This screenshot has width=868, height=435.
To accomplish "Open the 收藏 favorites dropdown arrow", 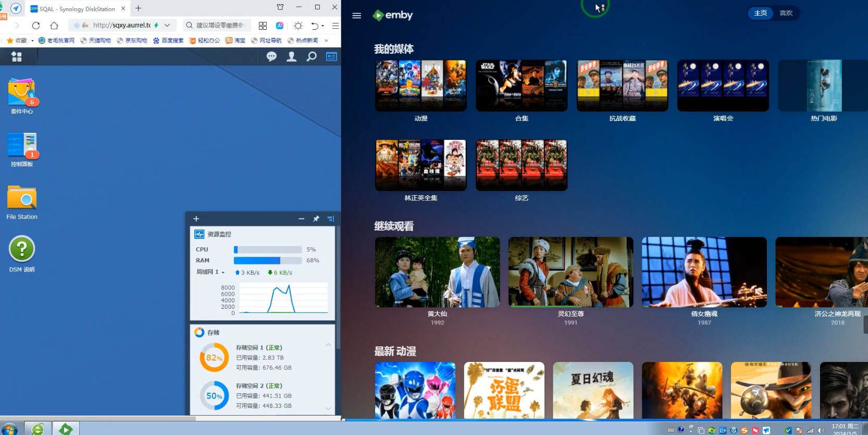I will point(32,41).
